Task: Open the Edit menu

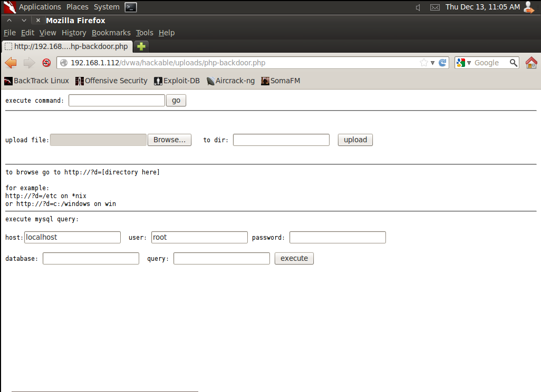Action: 27,33
